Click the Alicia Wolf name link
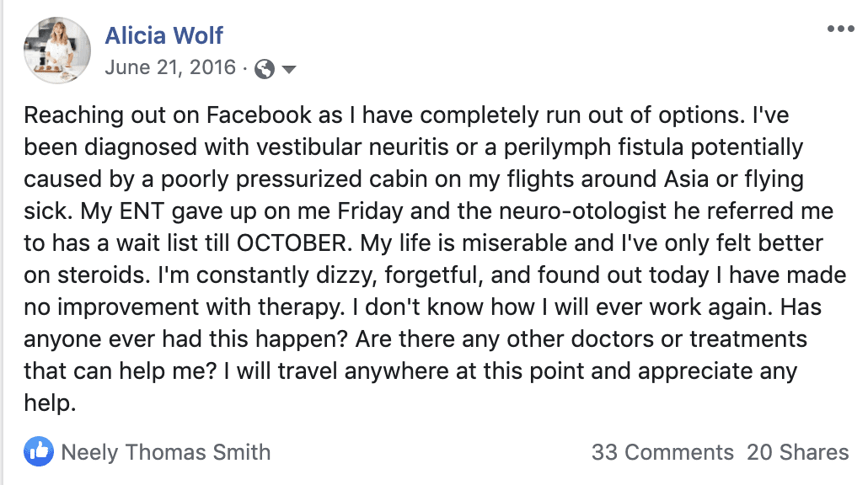868x485 pixels. [163, 35]
